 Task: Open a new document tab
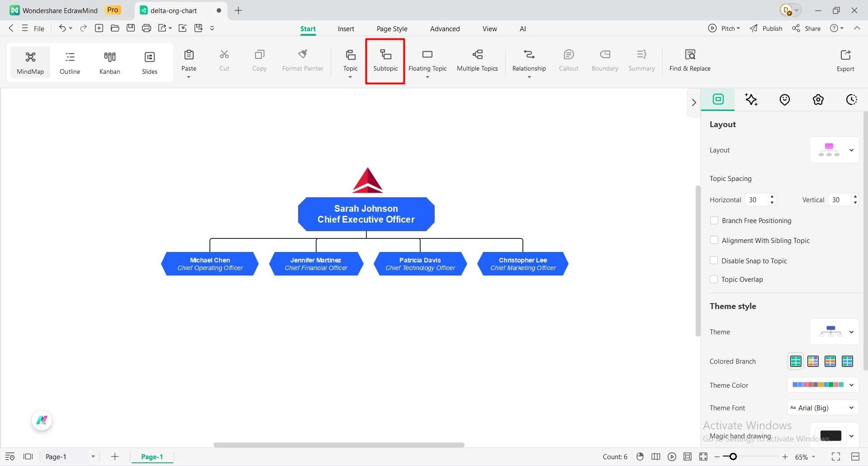[238, 10]
